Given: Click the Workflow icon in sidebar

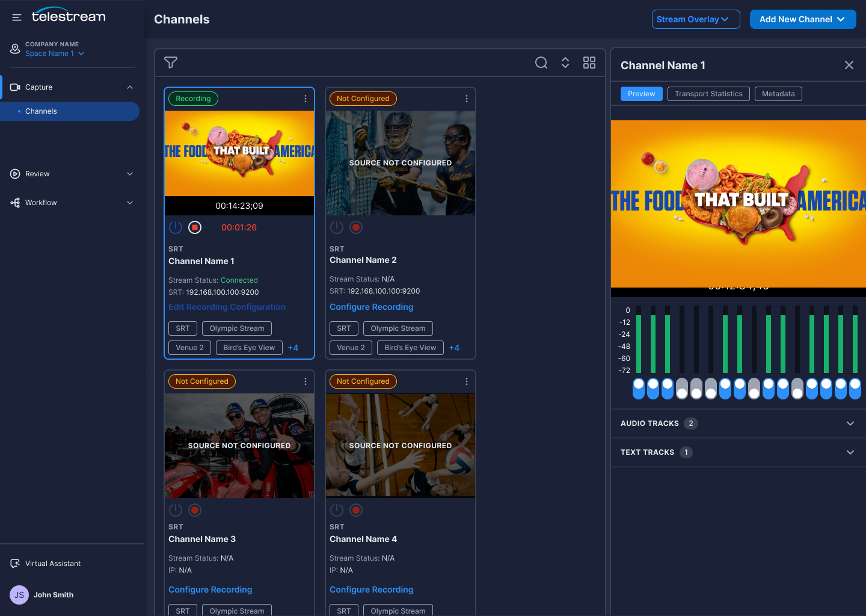Looking at the screenshot, I should (16, 203).
